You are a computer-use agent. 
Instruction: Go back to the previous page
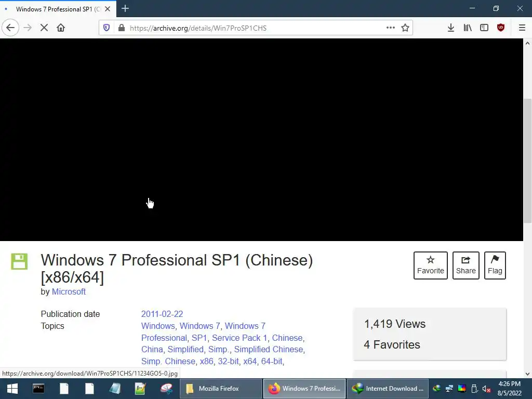pos(10,28)
